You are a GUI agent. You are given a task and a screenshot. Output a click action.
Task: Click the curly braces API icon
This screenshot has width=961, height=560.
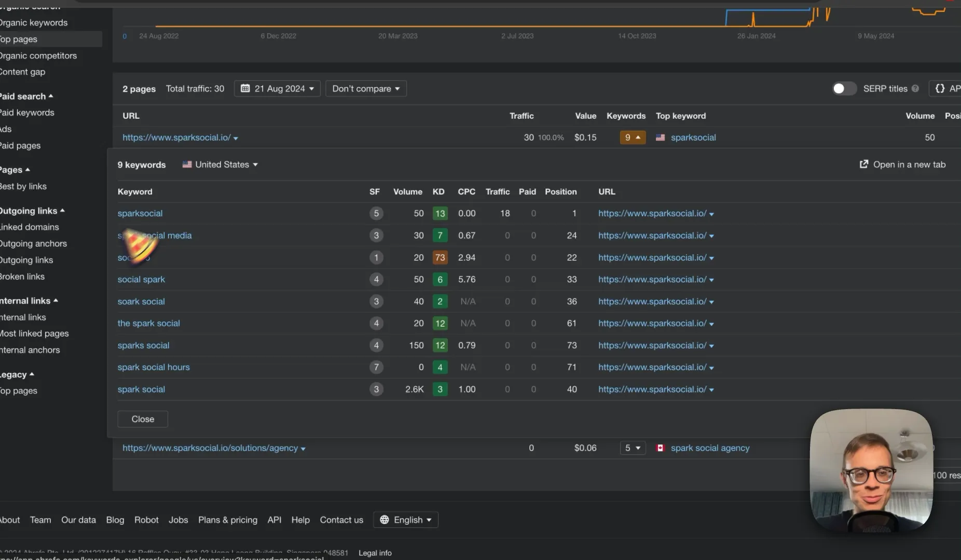pos(940,89)
